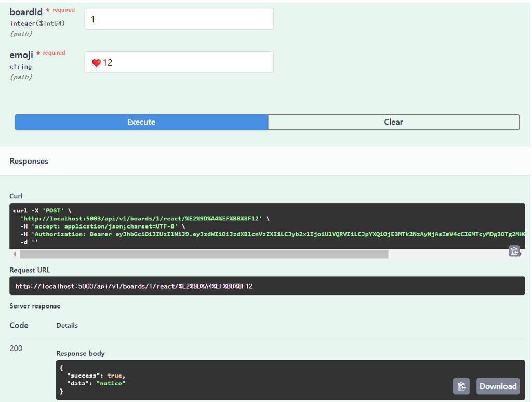Click the emoji parameter label
532x402 pixels.
(x=21, y=55)
